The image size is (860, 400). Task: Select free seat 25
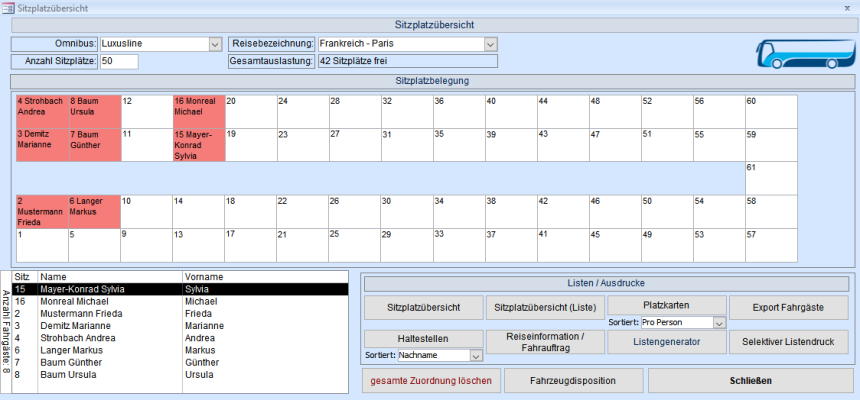point(355,245)
